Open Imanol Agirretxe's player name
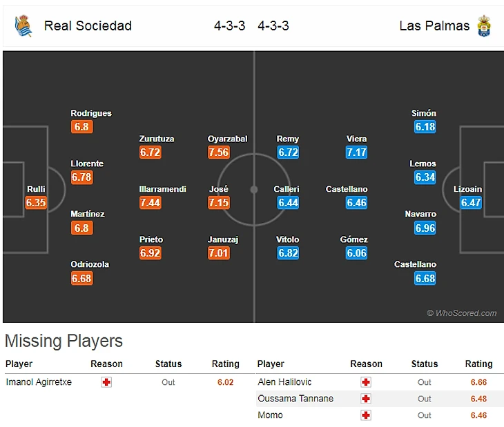Screen dimensions: 504x427 tap(39, 382)
